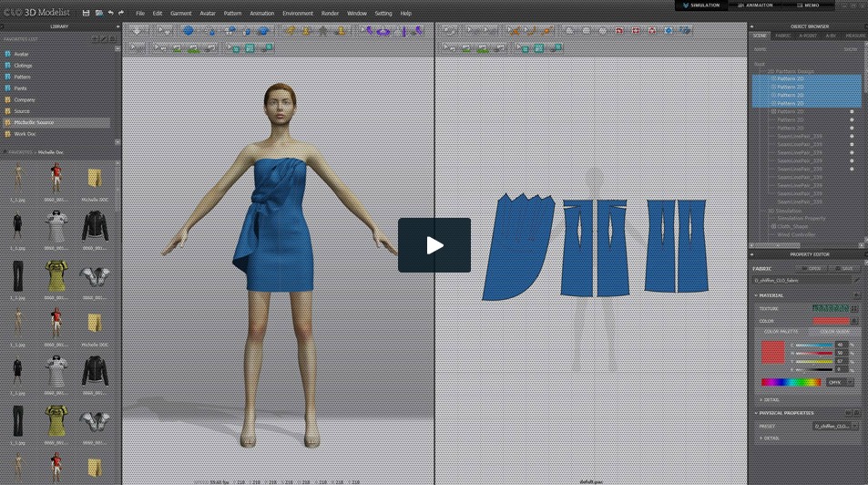Click the Save icon in title bar
The image size is (868, 485).
[x=86, y=14]
